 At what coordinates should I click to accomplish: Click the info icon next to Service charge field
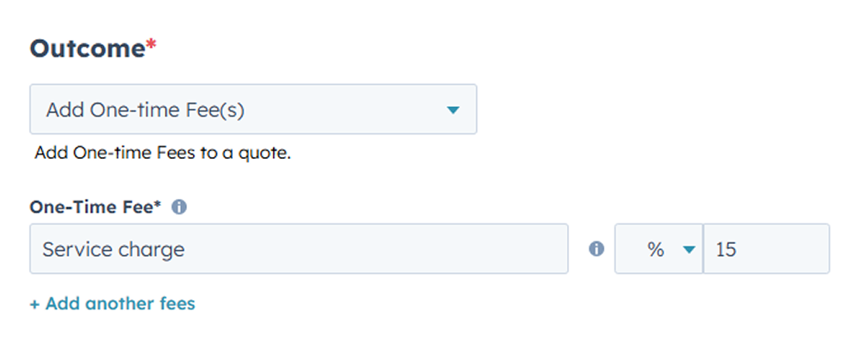pos(597,249)
